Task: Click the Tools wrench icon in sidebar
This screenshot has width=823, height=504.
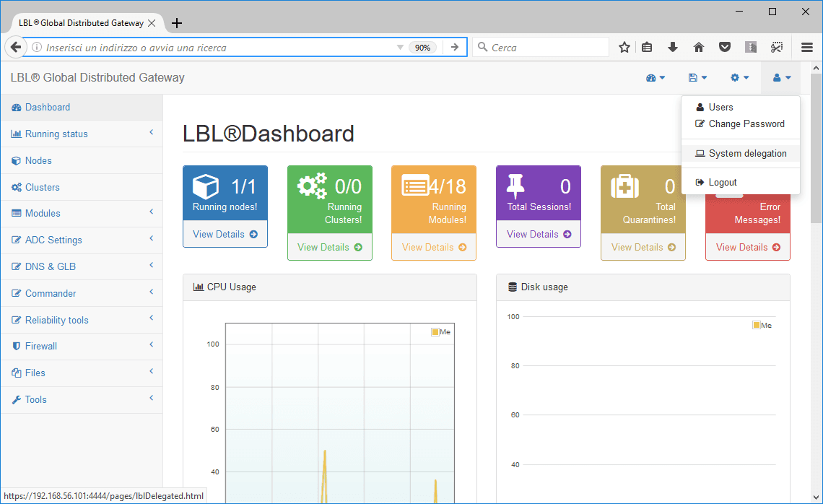Action: (17, 400)
